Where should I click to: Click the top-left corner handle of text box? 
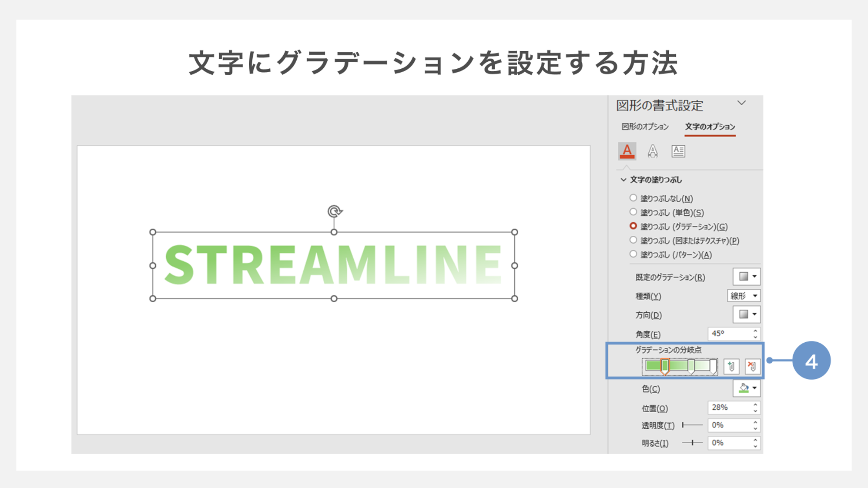click(153, 232)
